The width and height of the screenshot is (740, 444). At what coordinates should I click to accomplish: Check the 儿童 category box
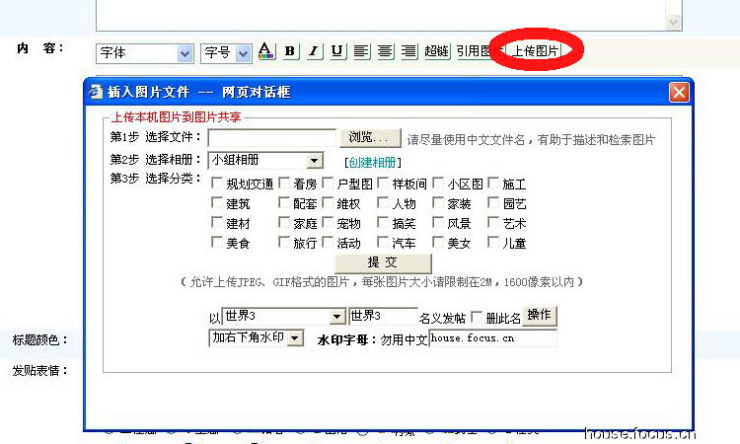point(493,242)
